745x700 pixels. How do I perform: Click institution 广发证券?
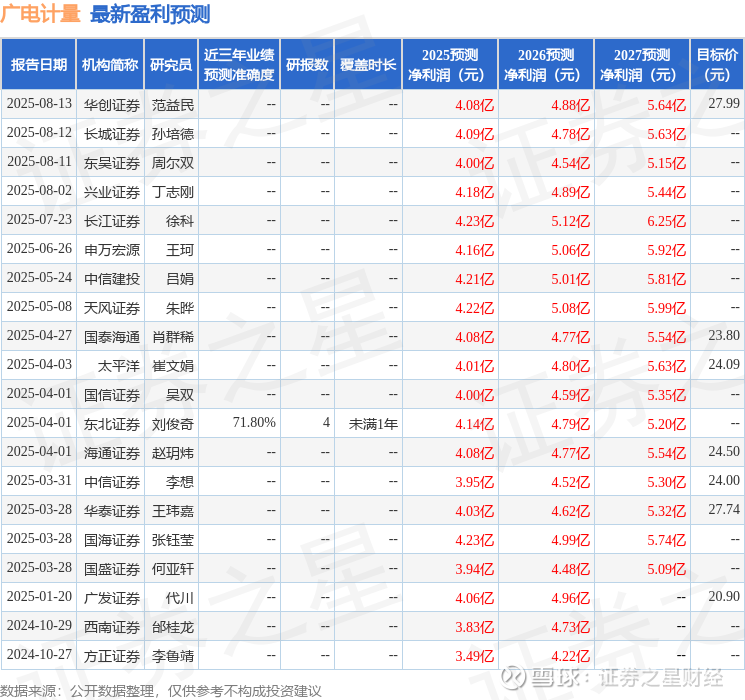tap(112, 598)
